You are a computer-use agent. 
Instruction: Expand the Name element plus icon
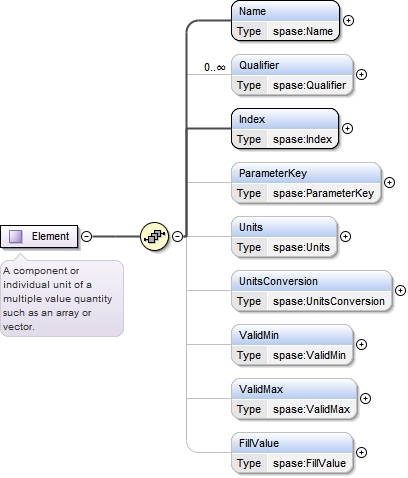click(x=348, y=21)
